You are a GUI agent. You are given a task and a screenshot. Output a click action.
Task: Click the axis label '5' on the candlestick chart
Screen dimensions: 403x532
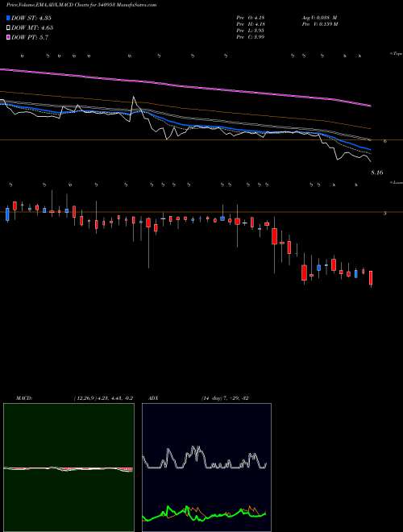tap(385, 214)
